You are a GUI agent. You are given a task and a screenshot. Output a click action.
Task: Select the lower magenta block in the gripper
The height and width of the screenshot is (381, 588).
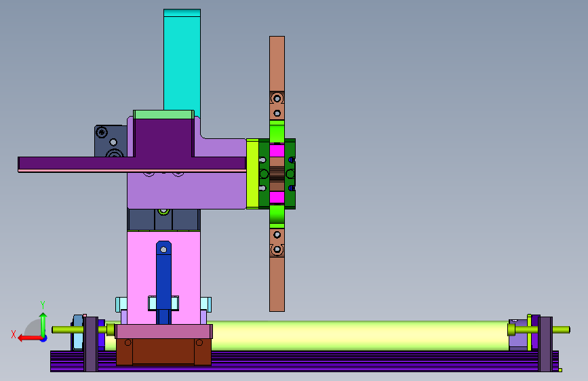point(277,197)
